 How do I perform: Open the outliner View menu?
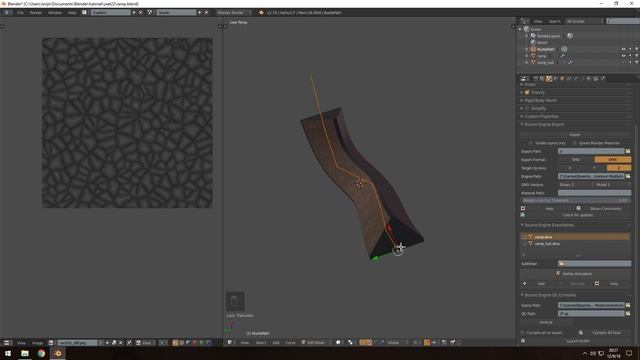point(538,21)
